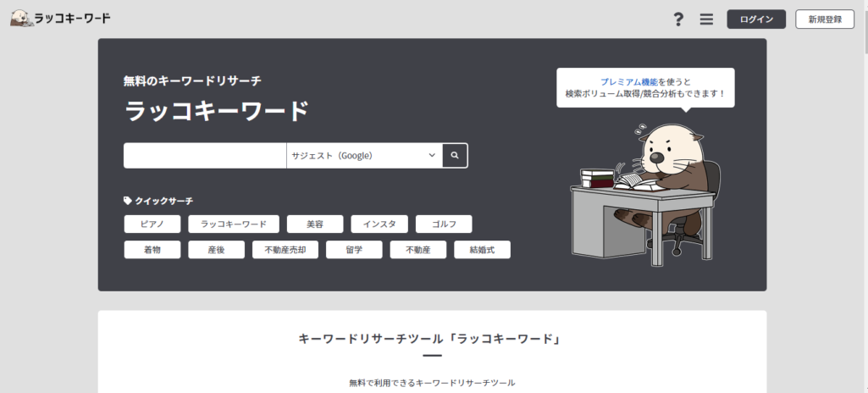Pick the 留学 quick search tag
The image size is (868, 393).
354,250
